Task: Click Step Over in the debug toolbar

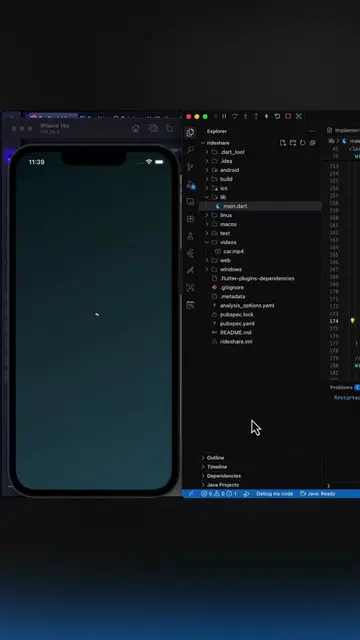Action: click(x=235, y=116)
